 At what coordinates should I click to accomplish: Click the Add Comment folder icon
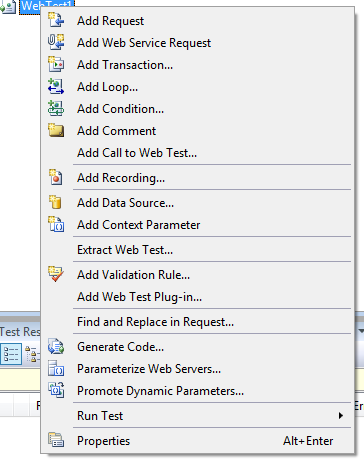tap(56, 130)
